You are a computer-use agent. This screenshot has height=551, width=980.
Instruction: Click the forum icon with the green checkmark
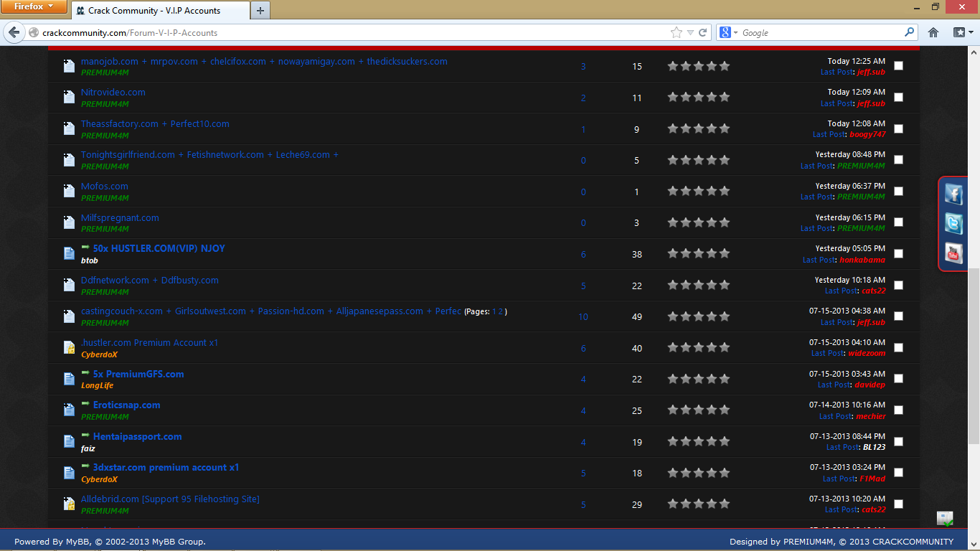point(945,518)
